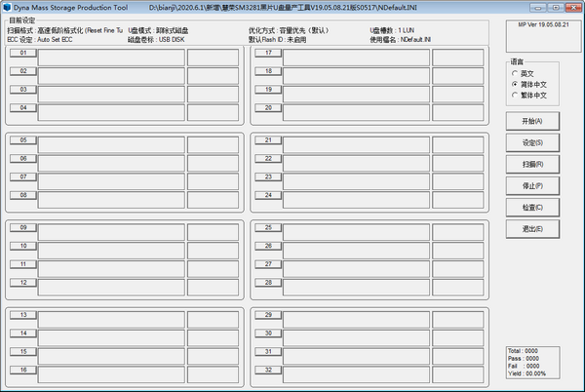This screenshot has width=585, height=392.
Task: Select the port 05 slot button
Action: (x=22, y=140)
